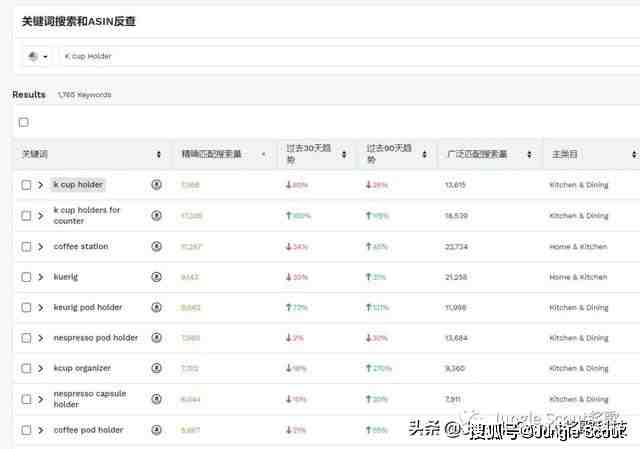Screen dimensions: 640x449
Task: Click Amazon icon beside 'k cup holder'
Action: 156,184
